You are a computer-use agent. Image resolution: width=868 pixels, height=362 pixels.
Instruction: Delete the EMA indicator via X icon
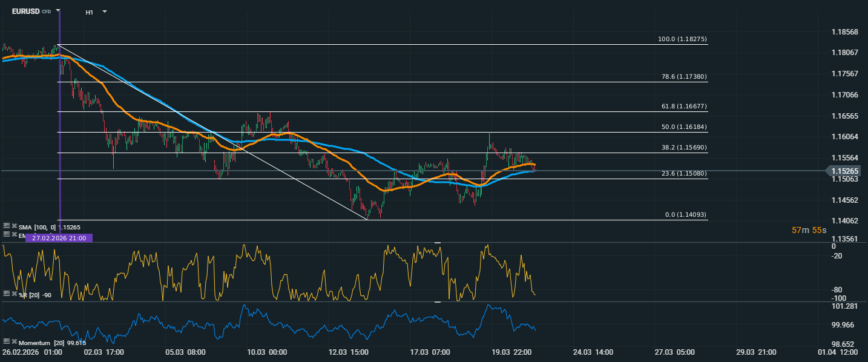[13, 234]
